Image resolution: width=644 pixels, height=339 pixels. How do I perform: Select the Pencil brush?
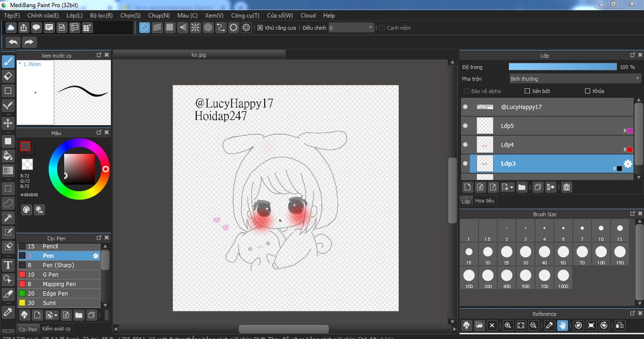[x=58, y=246]
